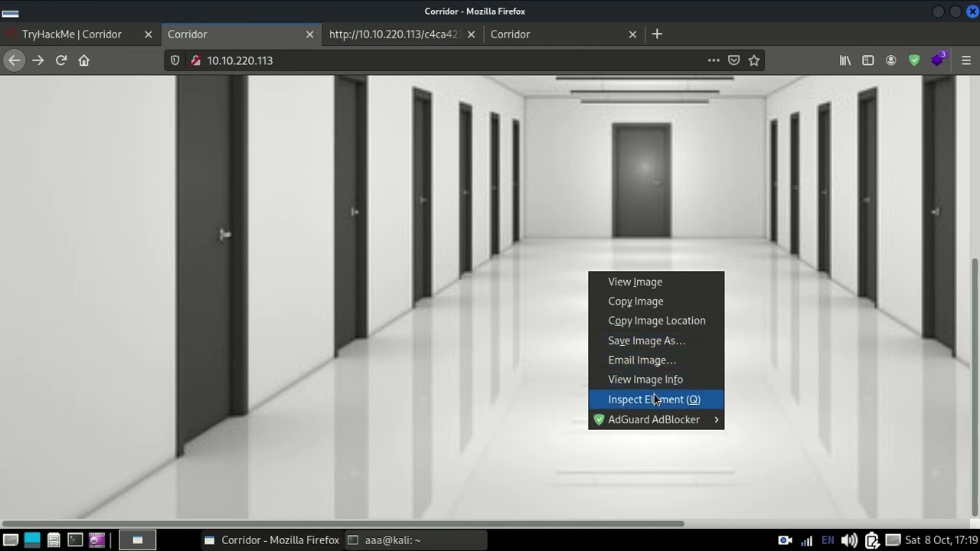Go back with the back arrow button
This screenshot has height=551, width=980.
[x=14, y=60]
